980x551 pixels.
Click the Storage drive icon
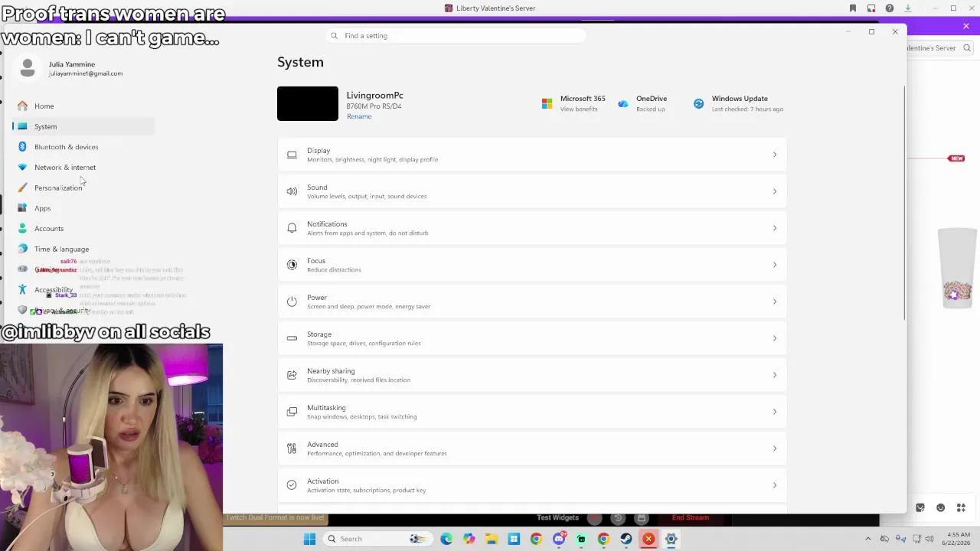pos(292,338)
